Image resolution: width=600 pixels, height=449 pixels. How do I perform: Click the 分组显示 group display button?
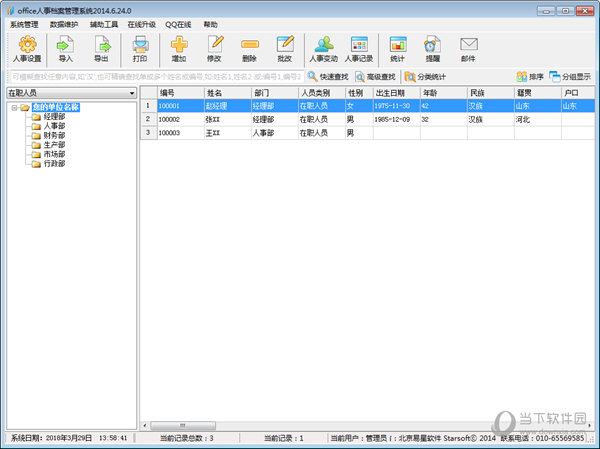pos(570,76)
